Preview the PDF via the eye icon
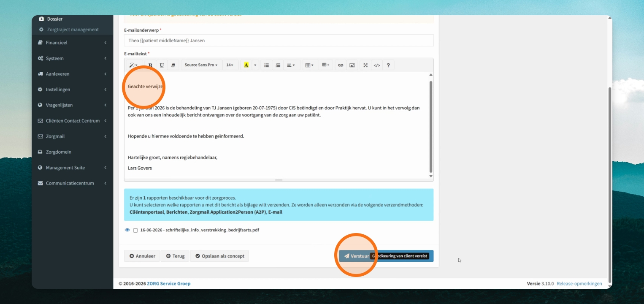 point(127,230)
